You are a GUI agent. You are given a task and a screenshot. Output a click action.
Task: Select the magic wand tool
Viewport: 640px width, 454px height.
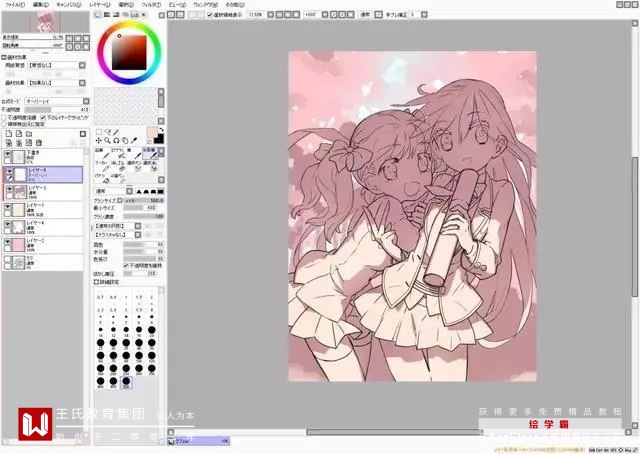(116, 132)
